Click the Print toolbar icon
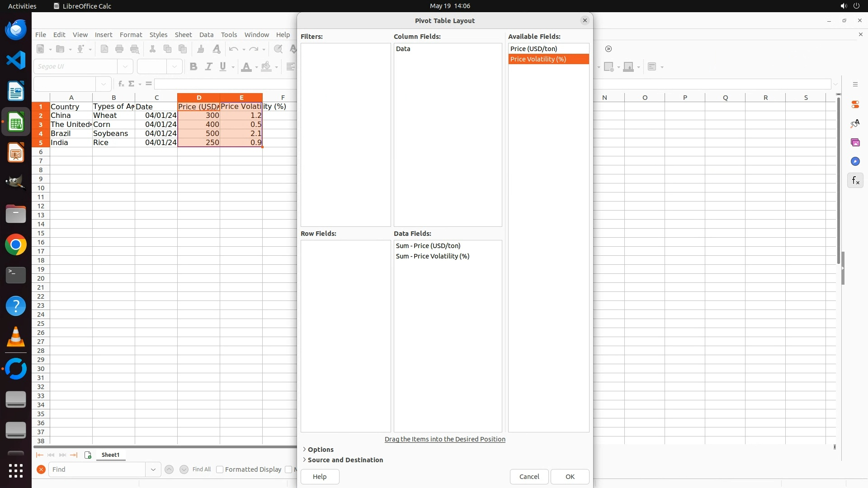The image size is (868, 488). 119,49
